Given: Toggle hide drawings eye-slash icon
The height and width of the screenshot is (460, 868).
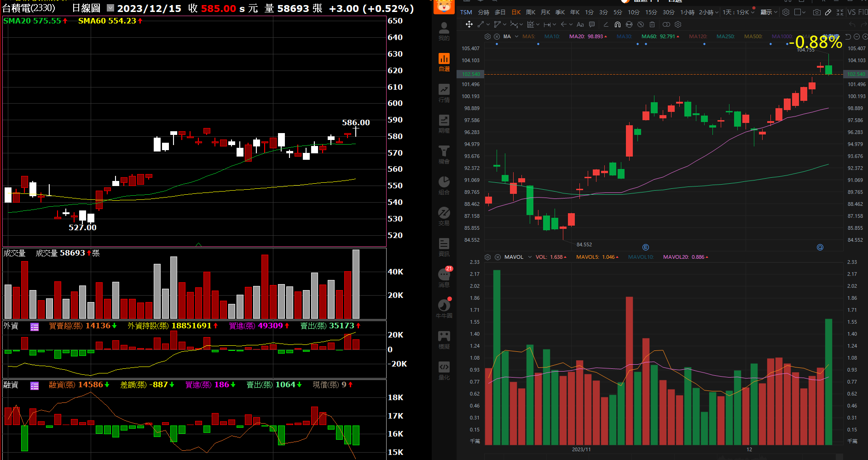Looking at the screenshot, I should pos(641,24).
